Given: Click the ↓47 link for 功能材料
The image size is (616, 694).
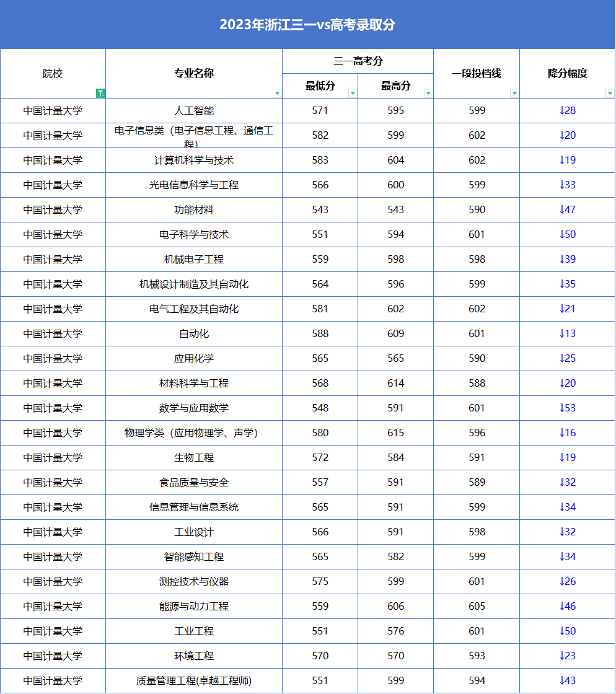Looking at the screenshot, I should [567, 209].
